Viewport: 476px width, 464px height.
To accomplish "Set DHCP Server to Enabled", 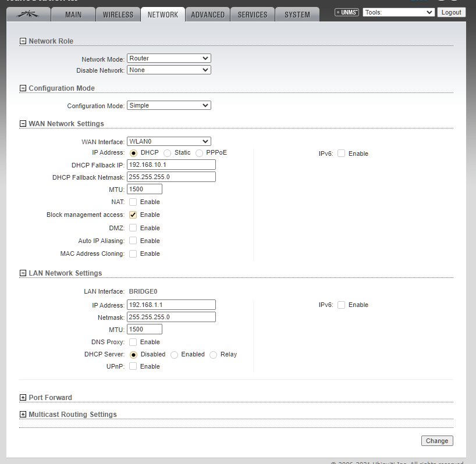I will 174,355.
